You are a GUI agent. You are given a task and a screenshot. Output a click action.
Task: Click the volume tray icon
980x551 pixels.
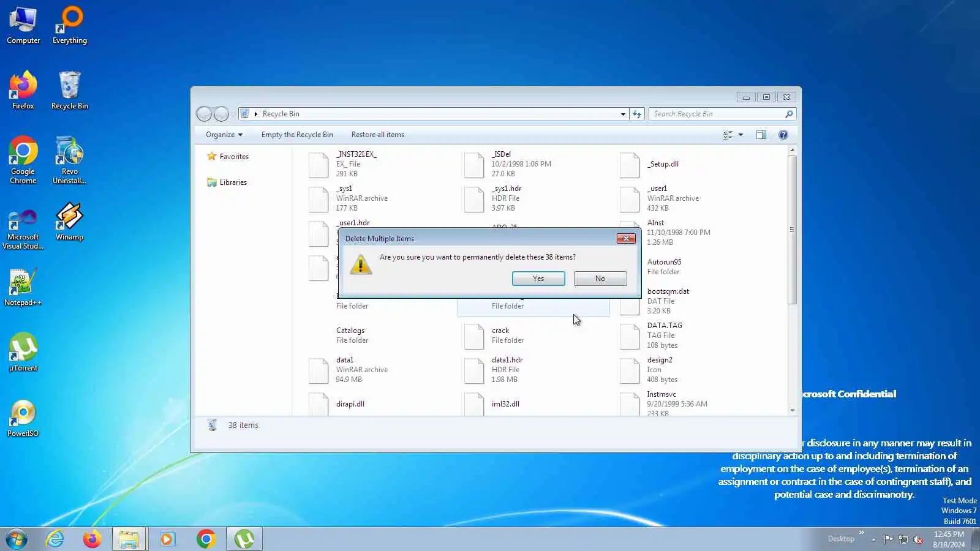[x=918, y=539]
